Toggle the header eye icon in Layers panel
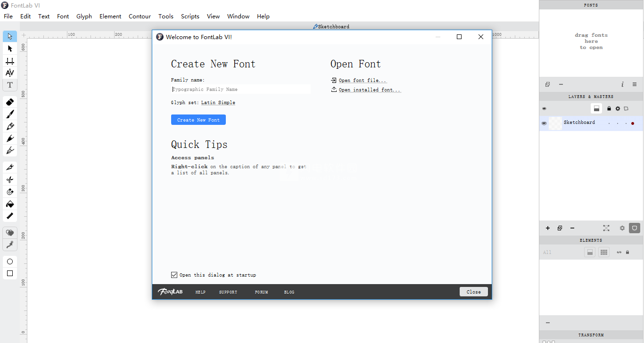644x343 pixels. click(544, 109)
